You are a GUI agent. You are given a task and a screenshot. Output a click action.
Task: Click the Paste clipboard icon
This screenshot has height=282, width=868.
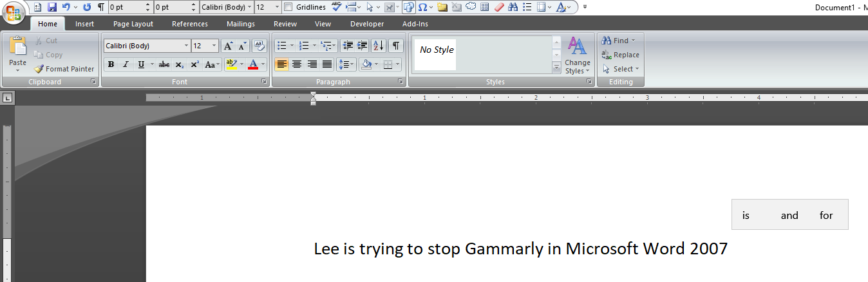point(17,46)
